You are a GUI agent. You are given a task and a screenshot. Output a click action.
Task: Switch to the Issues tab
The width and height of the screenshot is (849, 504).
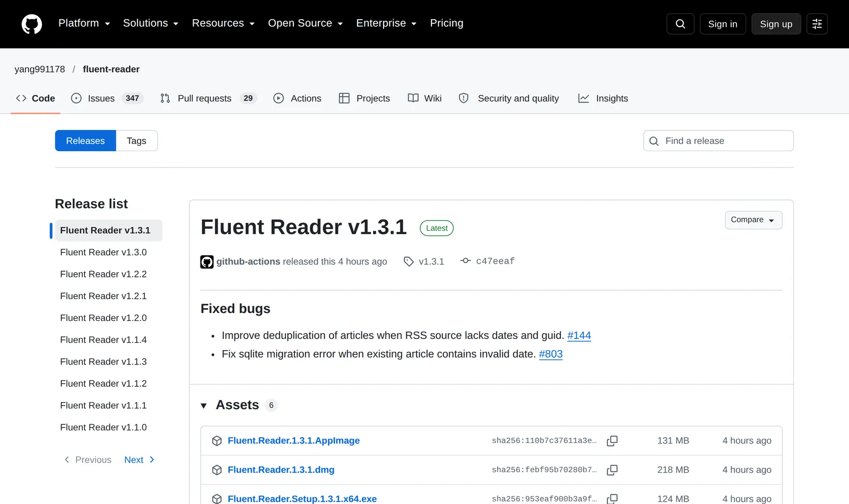[x=107, y=98]
